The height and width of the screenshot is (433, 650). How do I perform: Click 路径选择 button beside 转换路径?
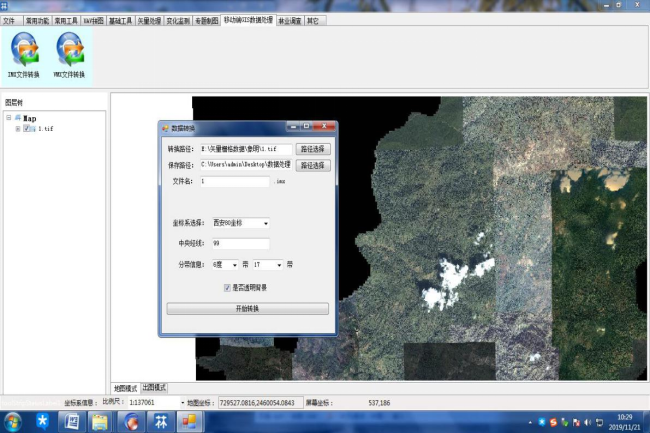(313, 149)
